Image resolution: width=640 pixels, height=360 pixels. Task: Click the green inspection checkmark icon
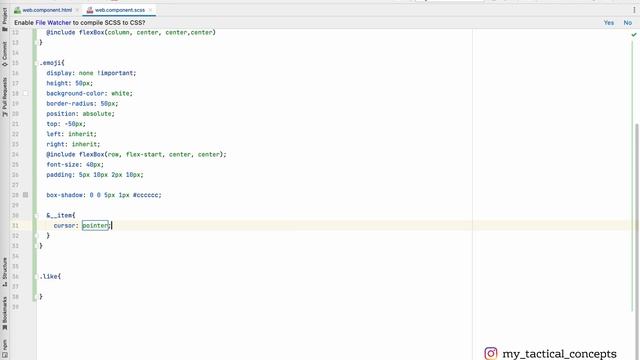coord(634,35)
